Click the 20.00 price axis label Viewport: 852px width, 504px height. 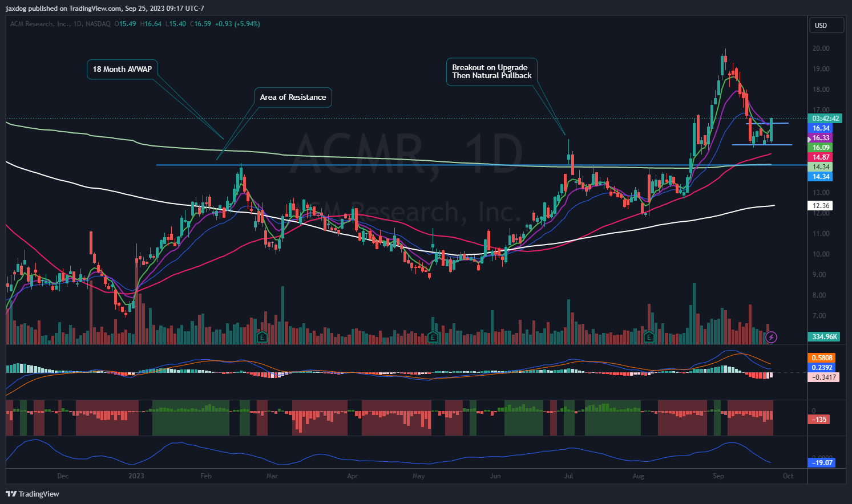(821, 48)
